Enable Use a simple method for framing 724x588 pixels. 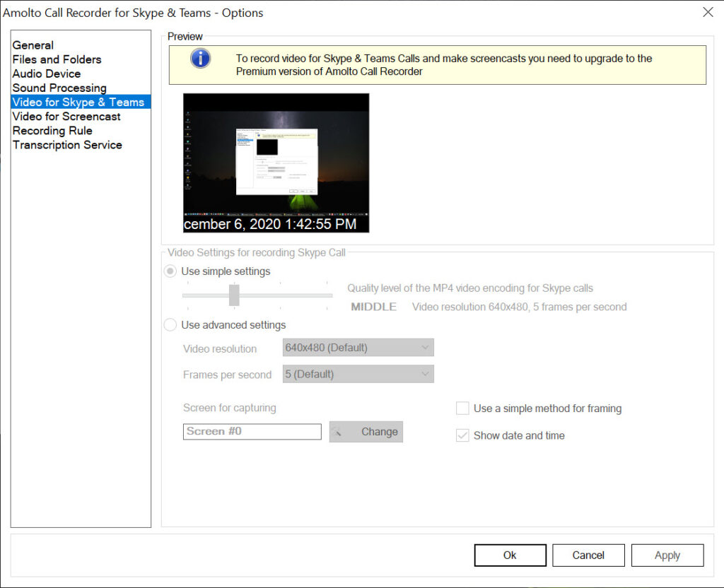[462, 408]
